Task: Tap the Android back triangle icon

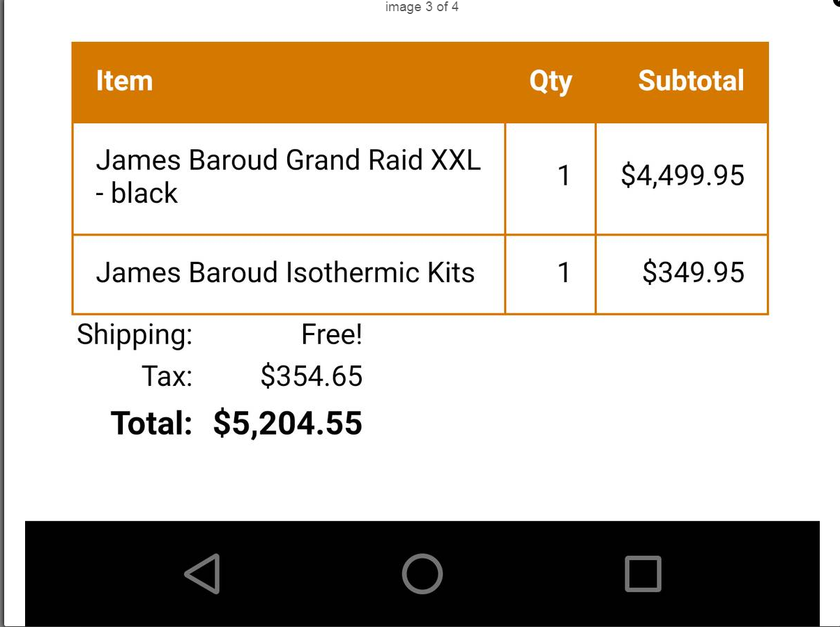Action: tap(203, 574)
